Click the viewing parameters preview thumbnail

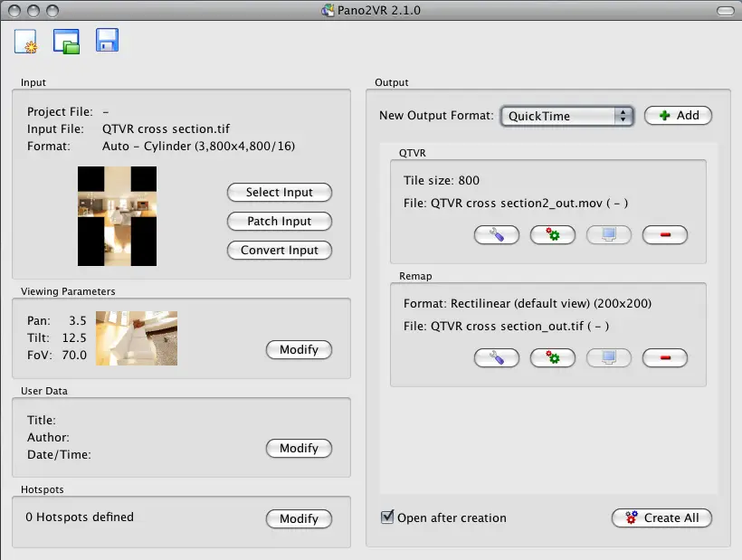coord(137,337)
